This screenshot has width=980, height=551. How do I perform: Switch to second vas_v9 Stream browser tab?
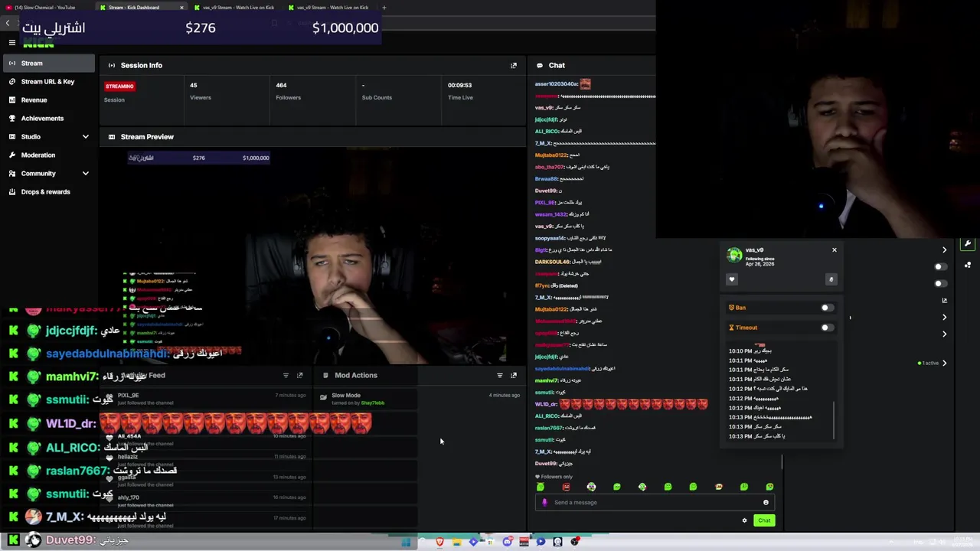(x=331, y=8)
